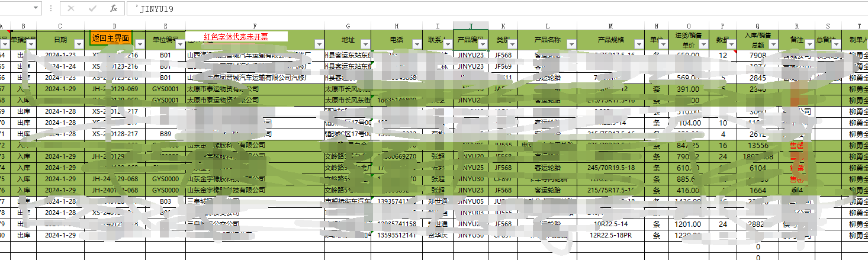Screen dimensions: 868x260
Task: Click the Insert Function fx icon
Action: pos(114,9)
